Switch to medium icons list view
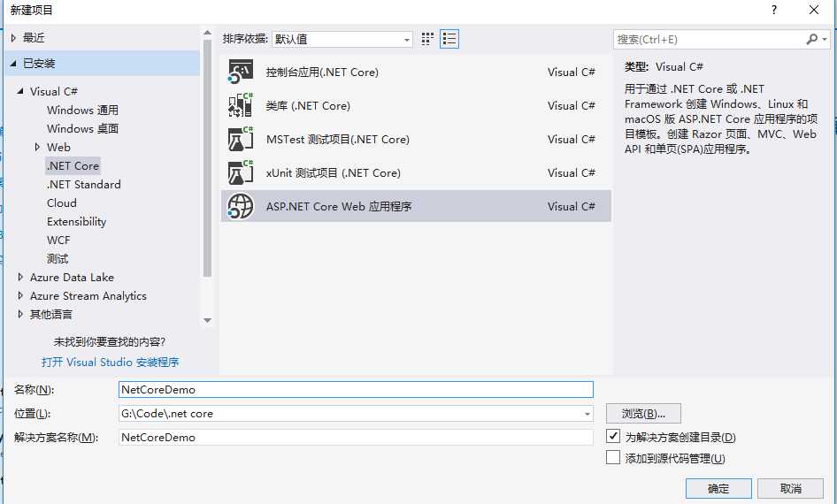Viewport: 837px width, 504px height. 449,39
